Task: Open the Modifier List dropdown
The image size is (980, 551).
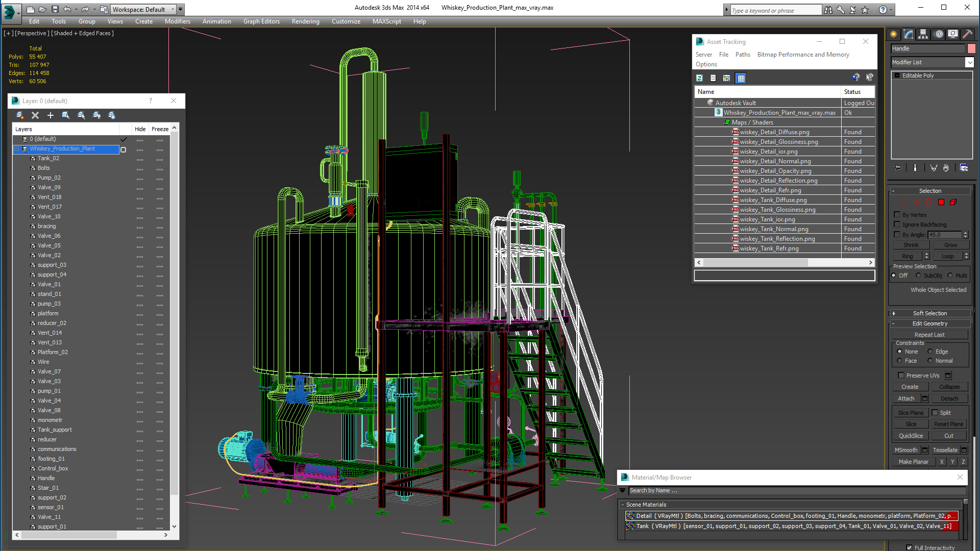Action: (969, 62)
